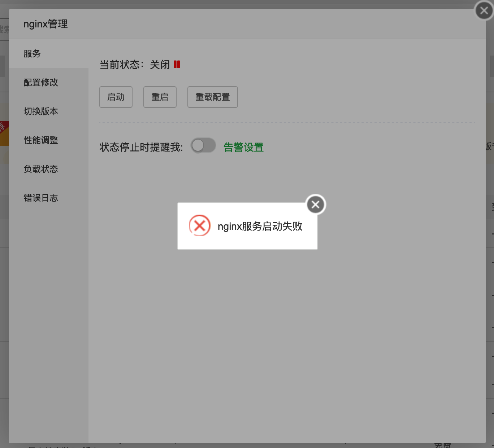
Task: Click the 启动 button to start nginx
Action: 116,97
